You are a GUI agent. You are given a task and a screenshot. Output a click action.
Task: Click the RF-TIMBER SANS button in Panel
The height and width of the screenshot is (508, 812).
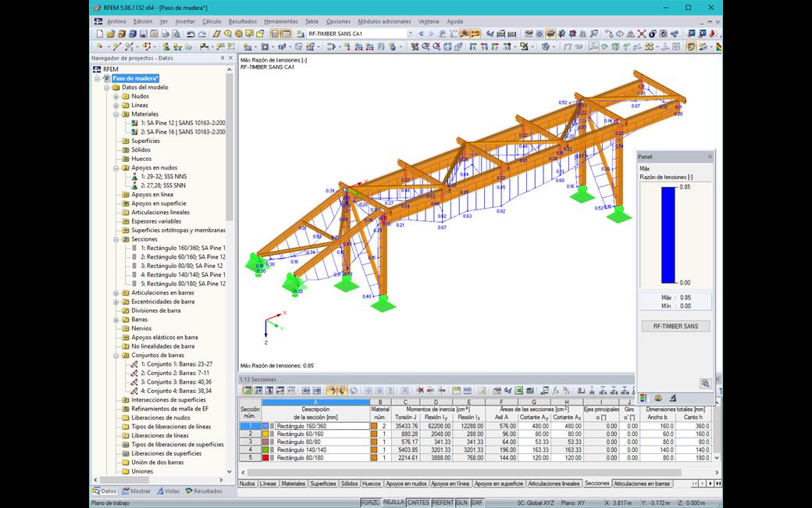pyautogui.click(x=676, y=326)
